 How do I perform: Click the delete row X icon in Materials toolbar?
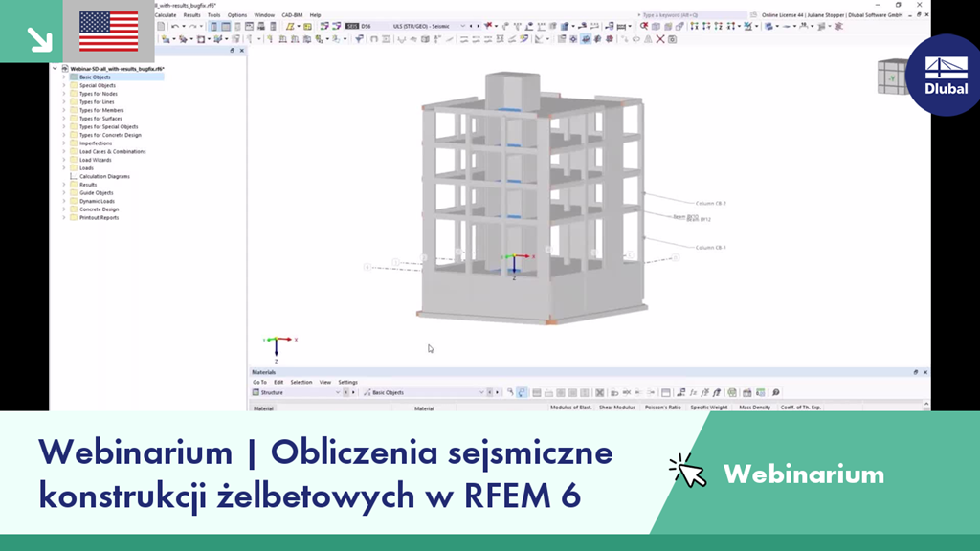(599, 392)
